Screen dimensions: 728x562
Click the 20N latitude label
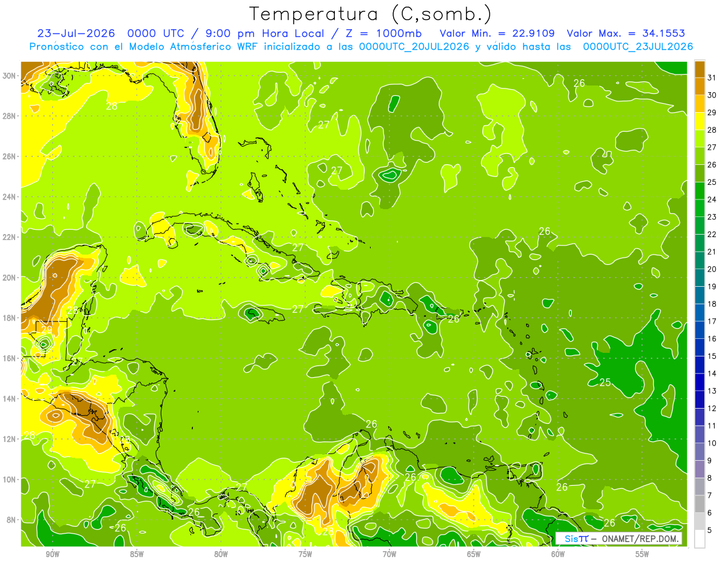point(10,277)
